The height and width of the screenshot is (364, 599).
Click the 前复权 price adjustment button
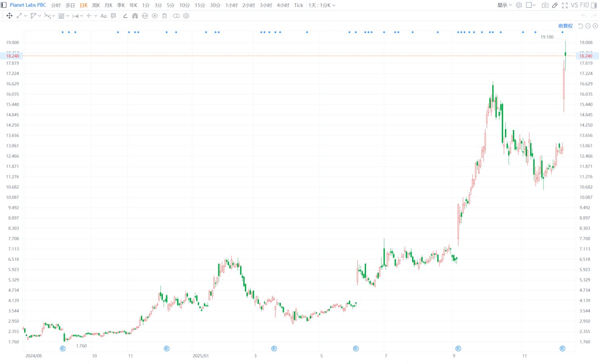566,26
